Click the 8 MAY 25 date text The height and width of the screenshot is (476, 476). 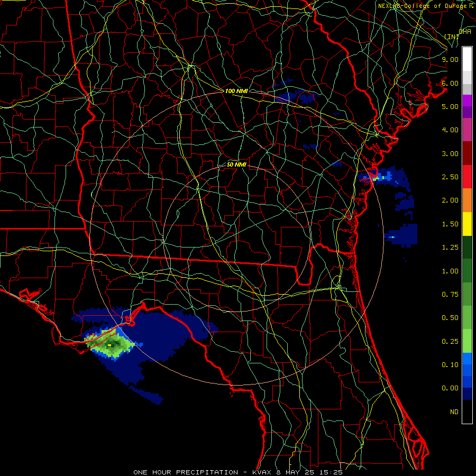pos(296,472)
